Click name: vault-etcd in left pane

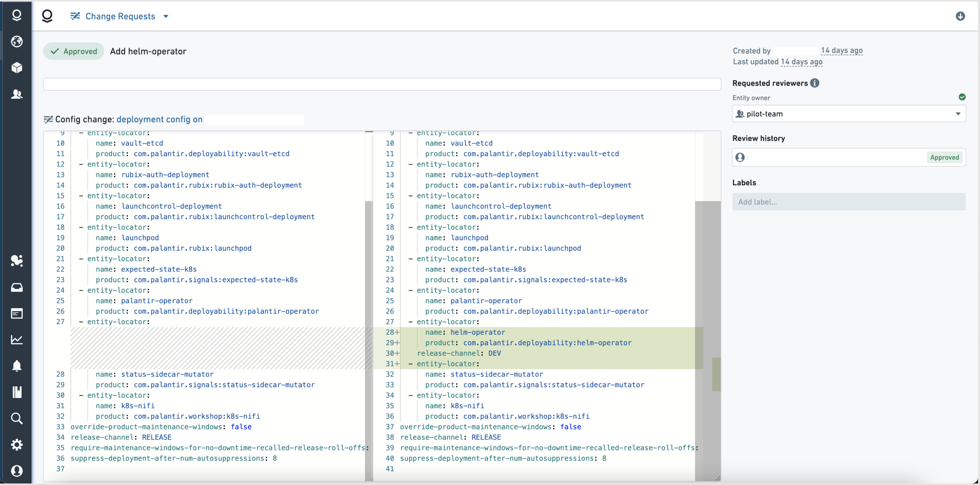click(x=129, y=143)
